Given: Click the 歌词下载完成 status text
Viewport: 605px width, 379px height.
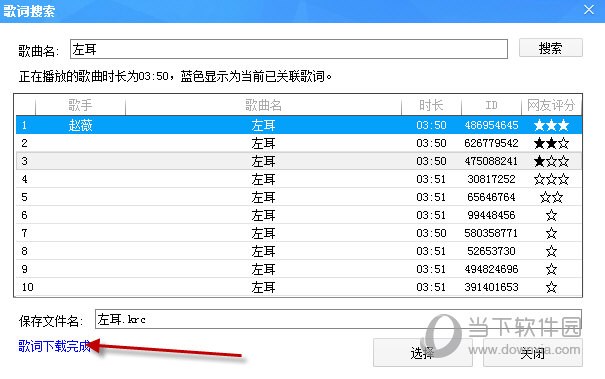Looking at the screenshot, I should coord(54,346).
